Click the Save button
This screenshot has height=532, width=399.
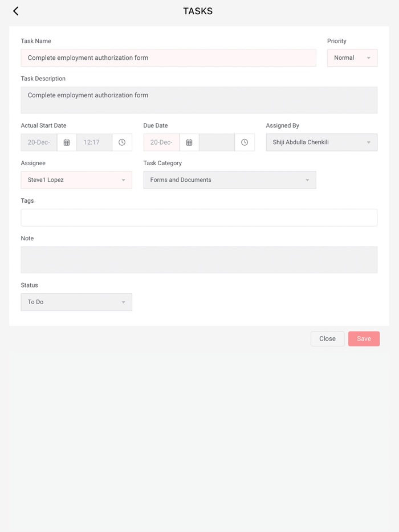364,339
